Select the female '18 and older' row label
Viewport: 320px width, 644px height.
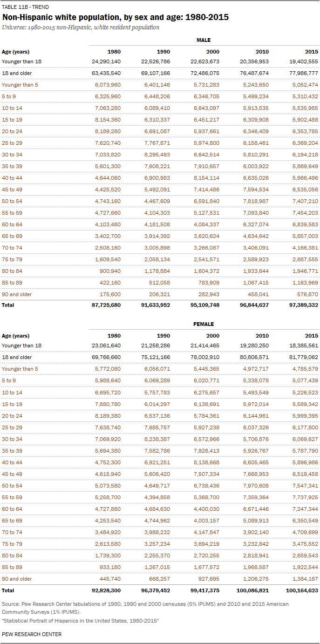pyautogui.click(x=17, y=357)
